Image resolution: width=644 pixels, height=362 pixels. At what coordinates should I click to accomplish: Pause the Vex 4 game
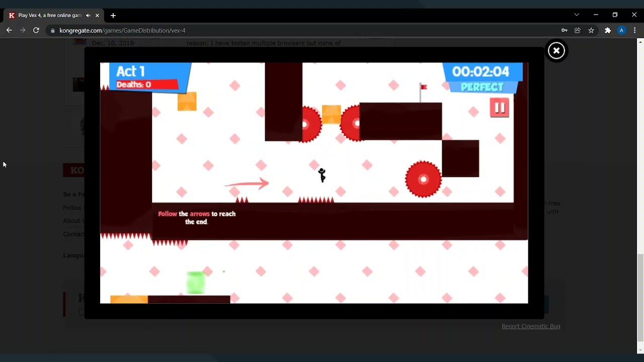(x=499, y=108)
